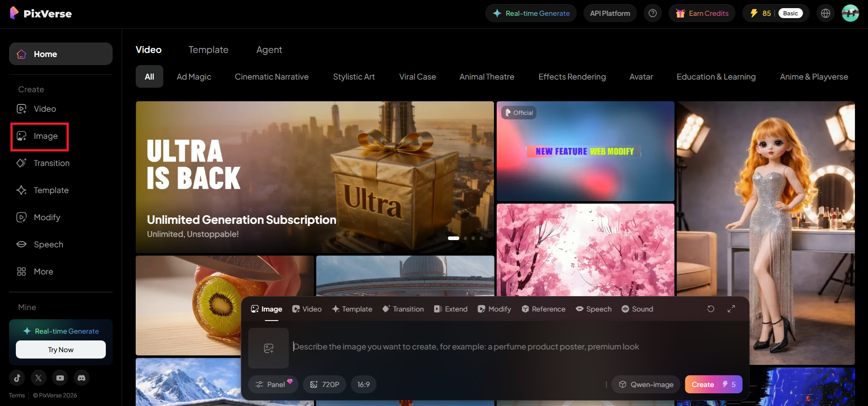The image size is (868, 406).
Task: Click the Real-time Generate sidebar promo label
Action: 61,331
